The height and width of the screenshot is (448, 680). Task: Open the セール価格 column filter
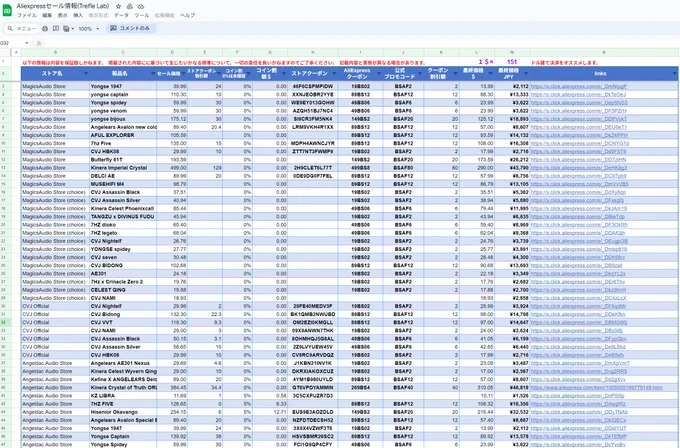pyautogui.click(x=183, y=74)
